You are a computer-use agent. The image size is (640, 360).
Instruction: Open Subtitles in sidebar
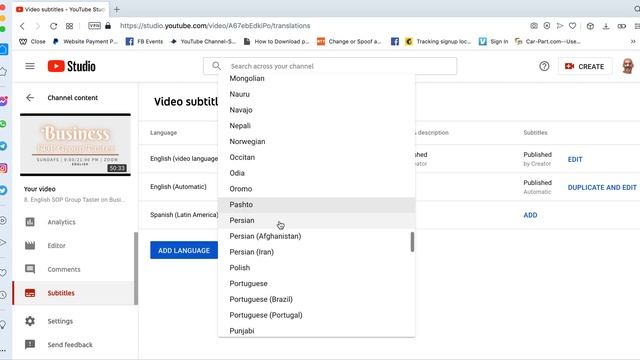click(x=61, y=293)
